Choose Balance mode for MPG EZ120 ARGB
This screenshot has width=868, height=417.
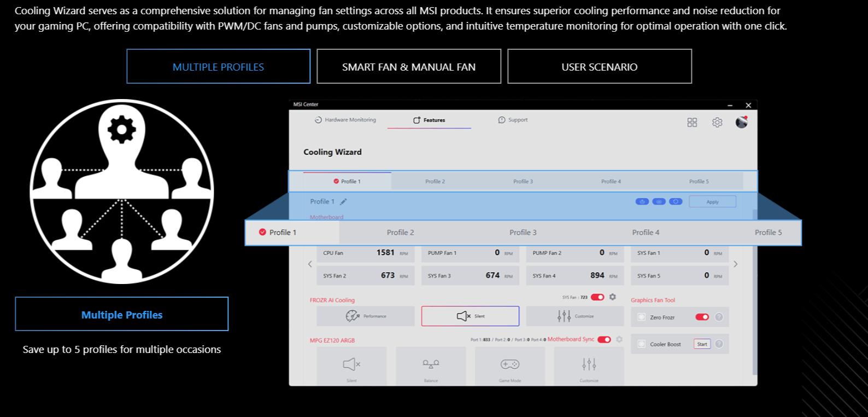tap(431, 366)
